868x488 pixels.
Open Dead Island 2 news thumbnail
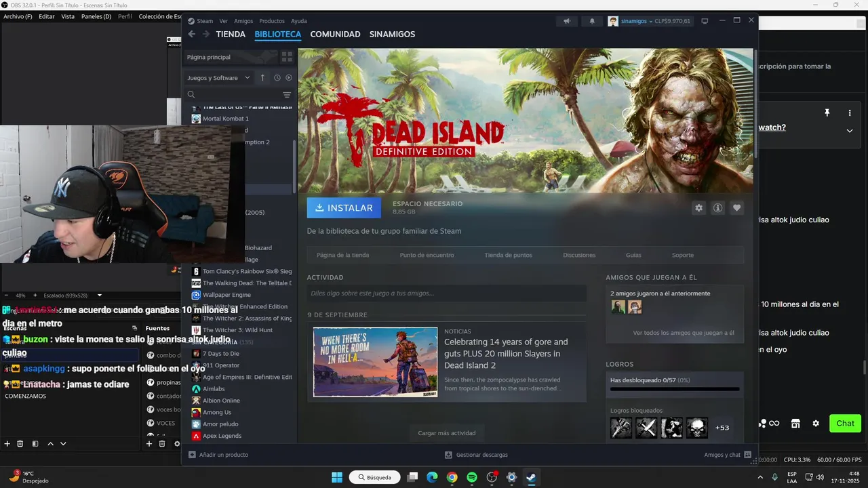click(x=375, y=363)
